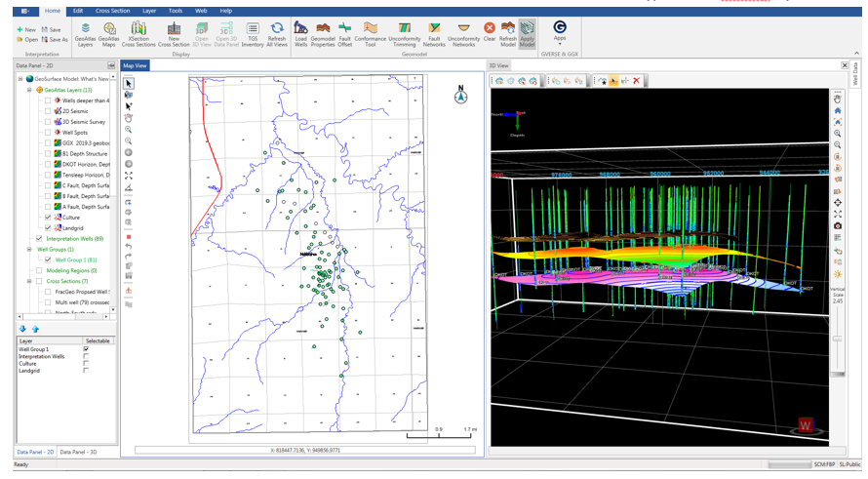This screenshot has width=868, height=479.
Task: Collapse the GeoAtlas Layers (13) node
Action: coord(29,90)
